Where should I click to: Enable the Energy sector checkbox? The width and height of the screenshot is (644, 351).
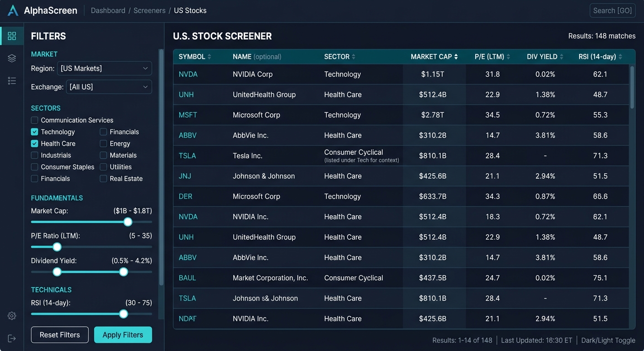pos(103,144)
